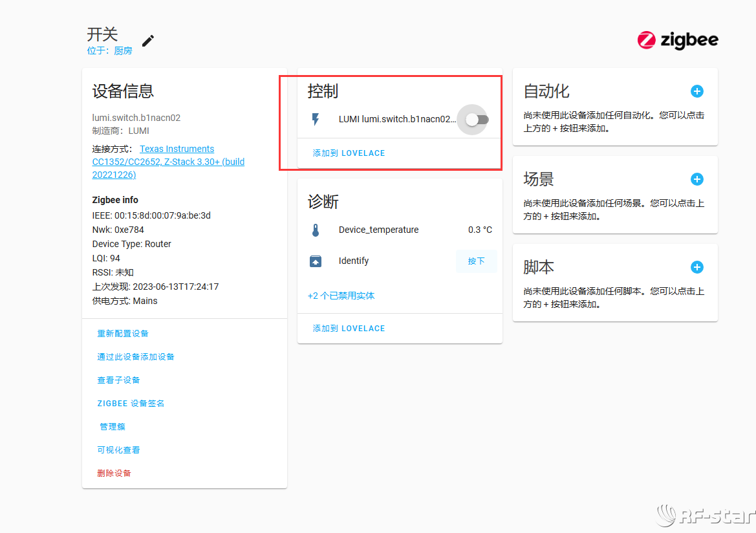Click 删除设备 to remove the device

coord(114,473)
